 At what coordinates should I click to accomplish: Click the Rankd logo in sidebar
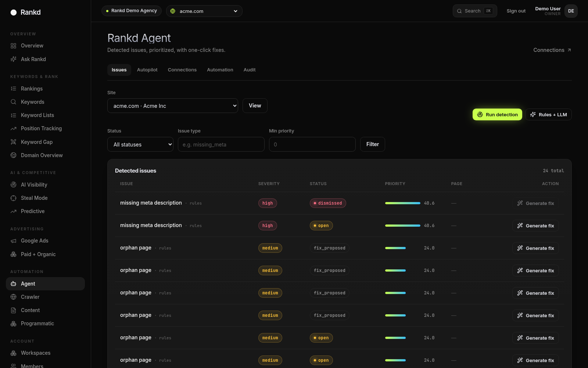pyautogui.click(x=25, y=12)
